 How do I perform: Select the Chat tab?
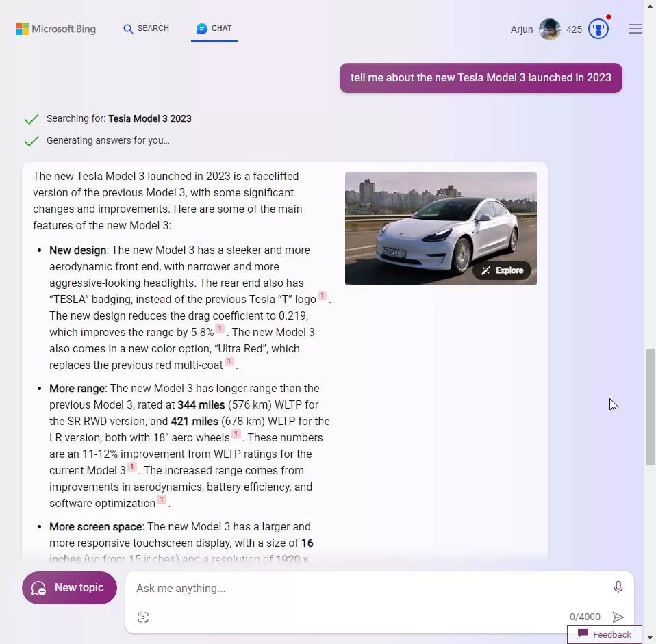click(x=214, y=29)
